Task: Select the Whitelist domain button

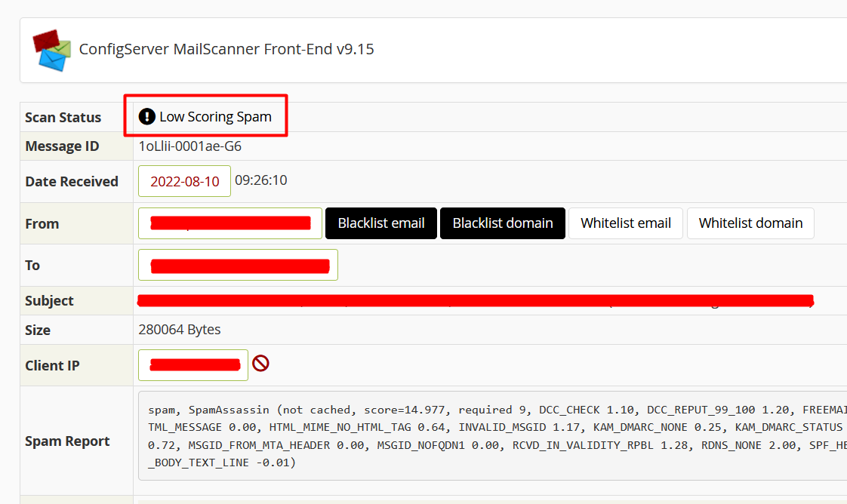Action: (x=750, y=223)
